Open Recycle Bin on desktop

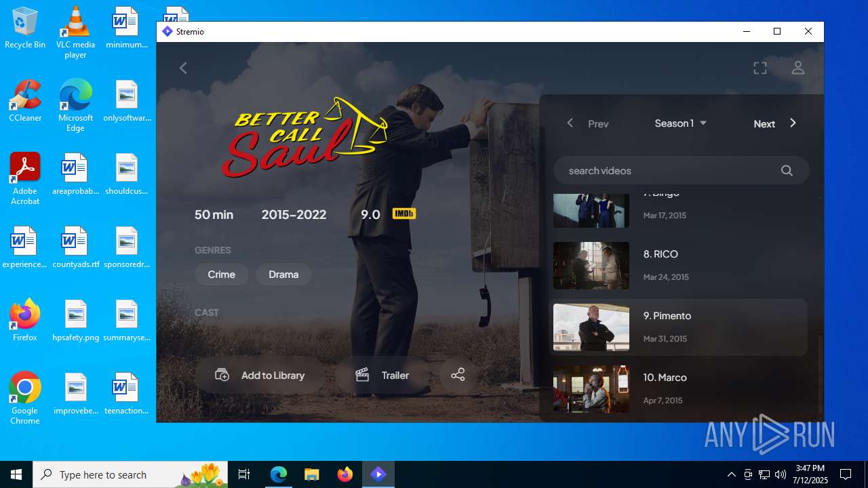[x=25, y=28]
